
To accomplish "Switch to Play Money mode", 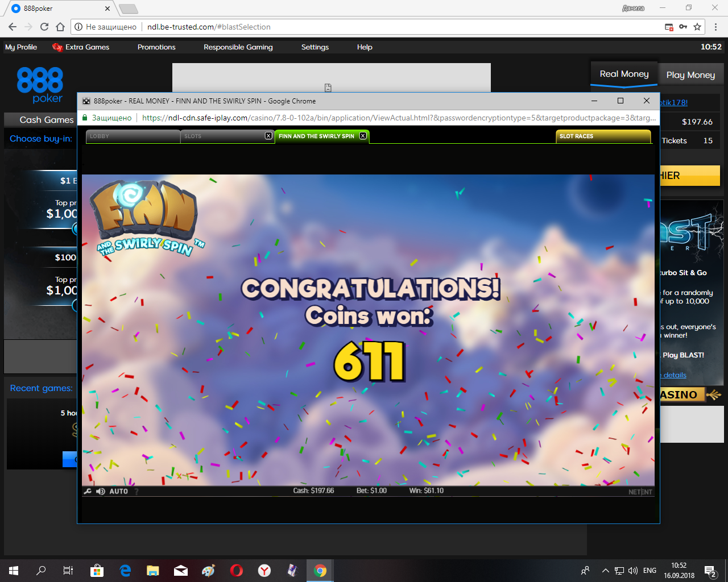I will coord(690,75).
